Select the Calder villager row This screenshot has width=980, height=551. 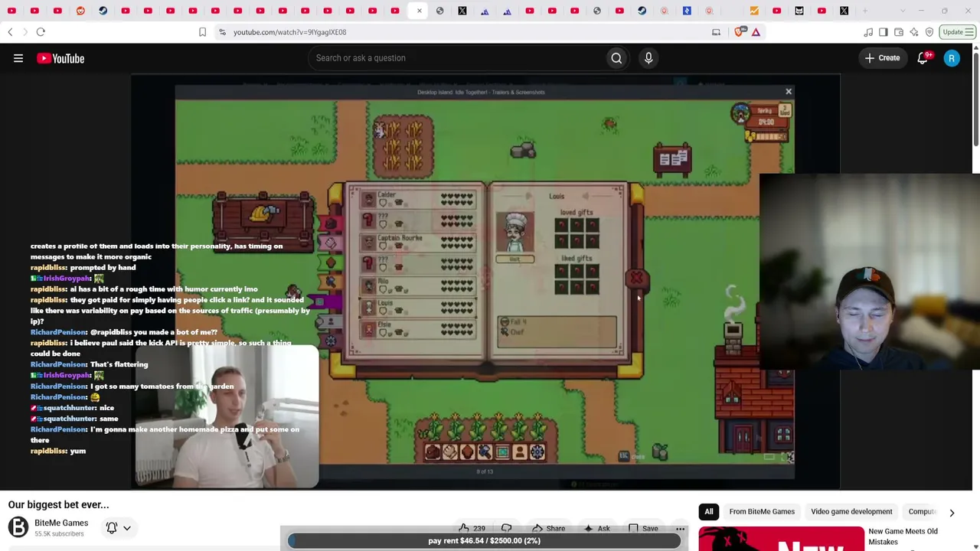point(417,199)
